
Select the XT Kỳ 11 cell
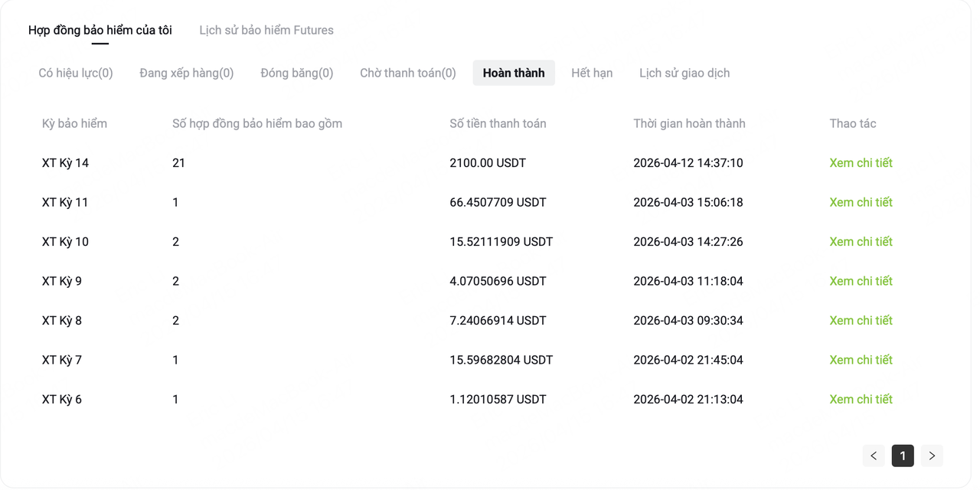65,203
